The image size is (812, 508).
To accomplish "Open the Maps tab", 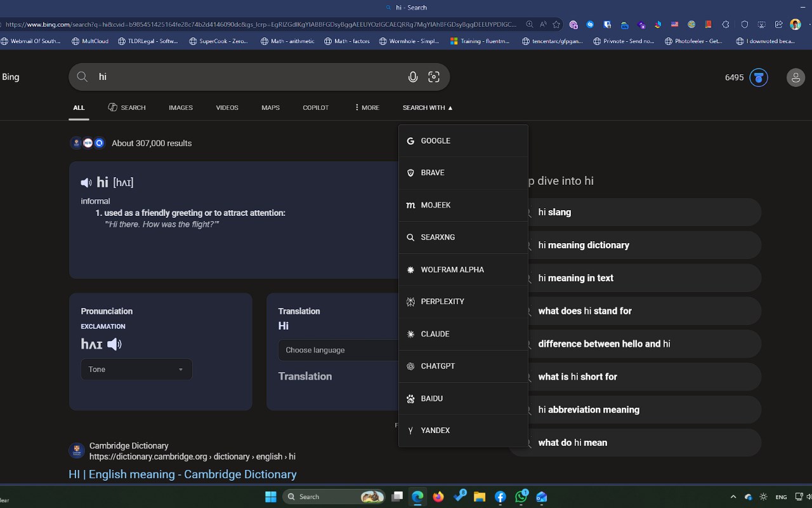I will click(270, 108).
